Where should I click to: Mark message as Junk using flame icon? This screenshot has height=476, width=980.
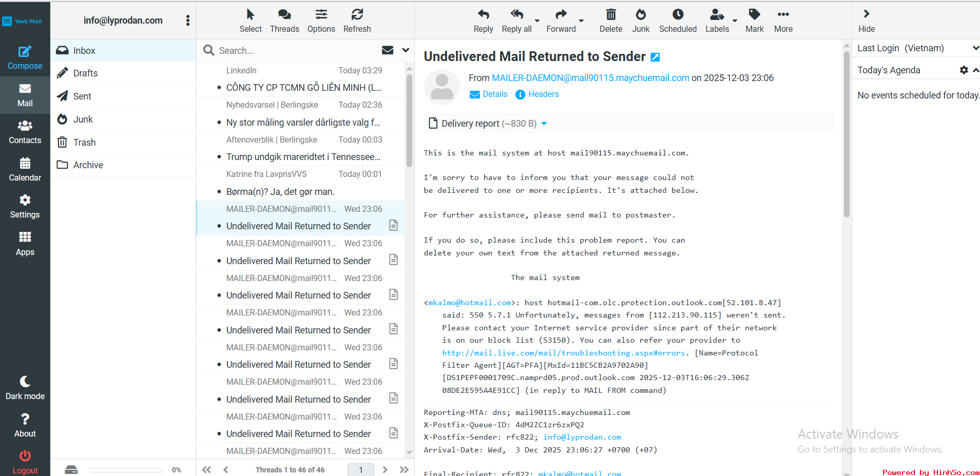(x=640, y=15)
